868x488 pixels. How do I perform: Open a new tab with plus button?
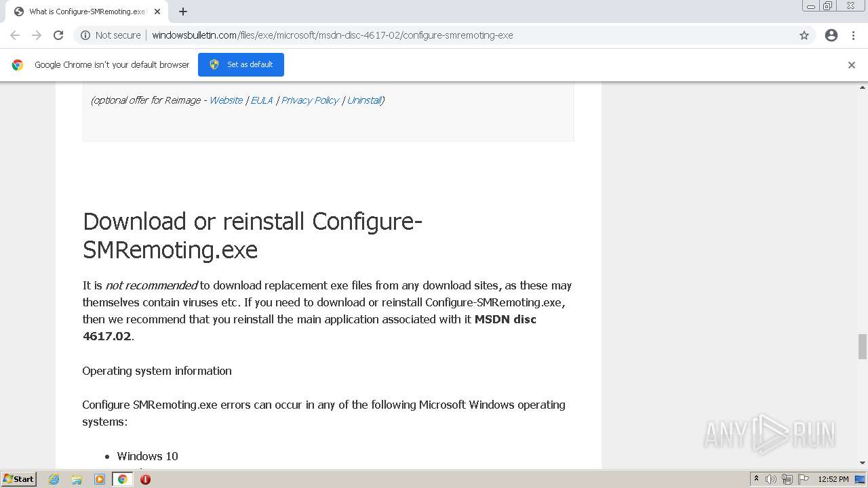183,12
